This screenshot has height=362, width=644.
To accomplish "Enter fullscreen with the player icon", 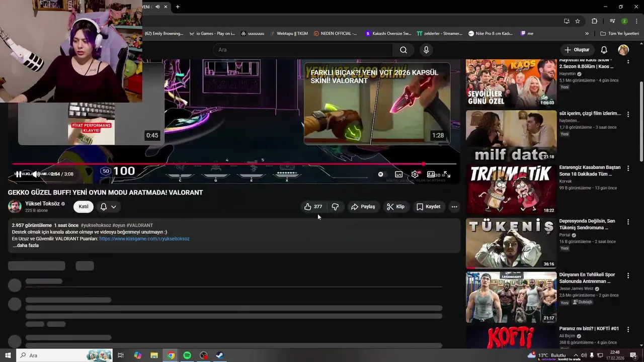I will coord(447,174).
